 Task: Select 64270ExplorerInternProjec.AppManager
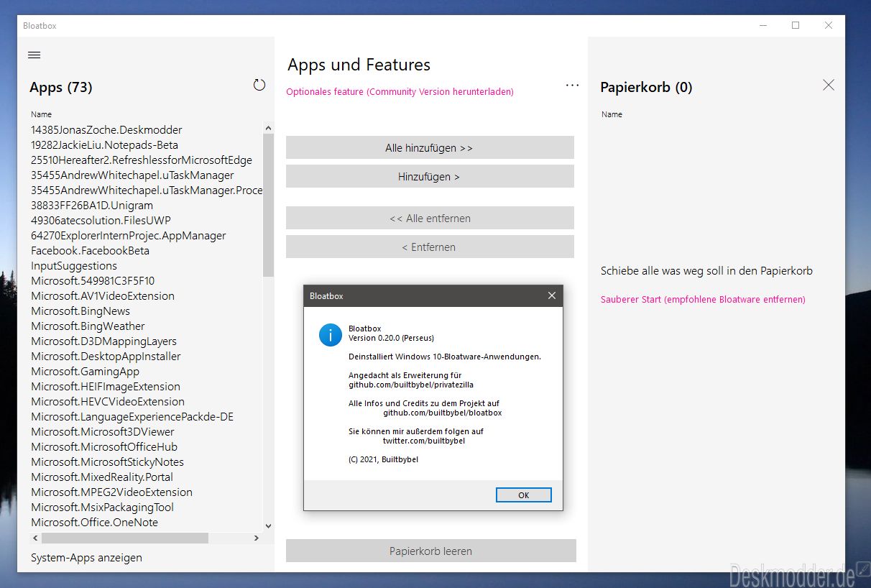tap(129, 236)
